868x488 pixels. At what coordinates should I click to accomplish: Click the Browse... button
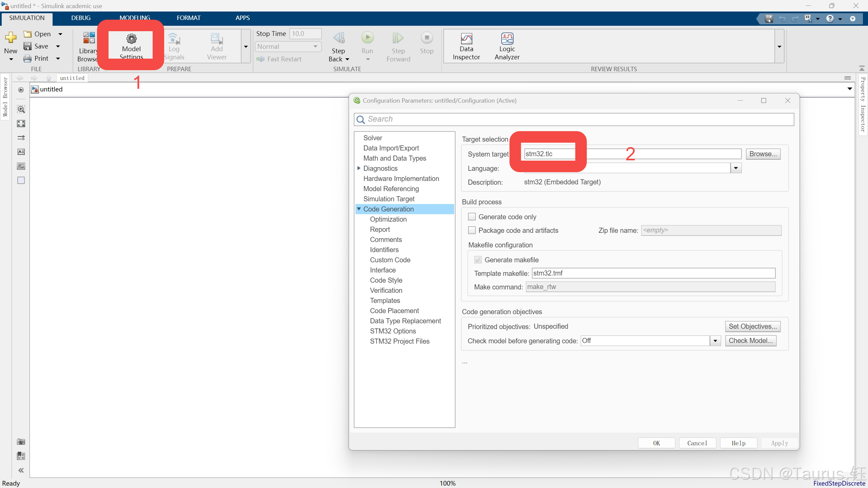click(763, 154)
